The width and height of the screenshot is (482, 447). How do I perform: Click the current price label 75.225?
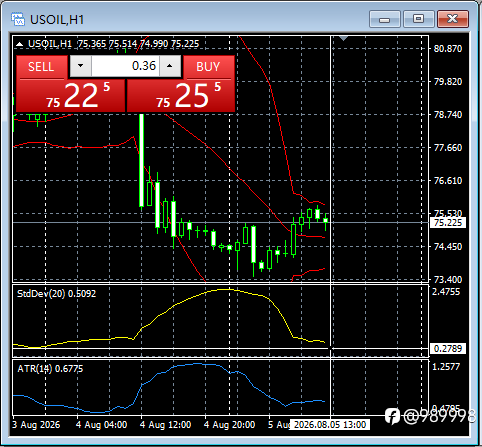coord(448,223)
